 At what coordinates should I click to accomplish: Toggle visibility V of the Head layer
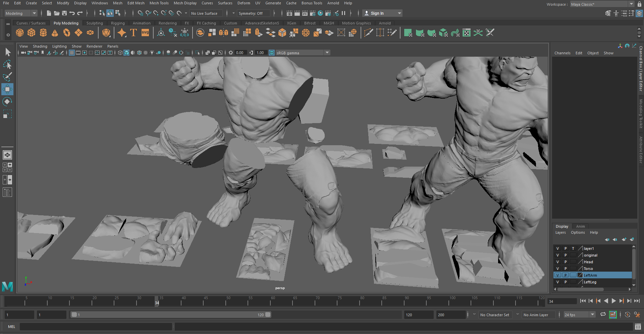558,262
